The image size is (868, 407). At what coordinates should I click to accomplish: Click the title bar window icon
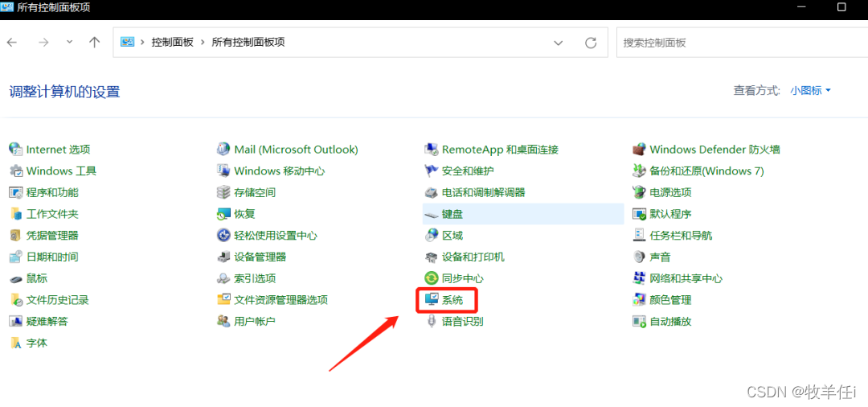tap(8, 7)
